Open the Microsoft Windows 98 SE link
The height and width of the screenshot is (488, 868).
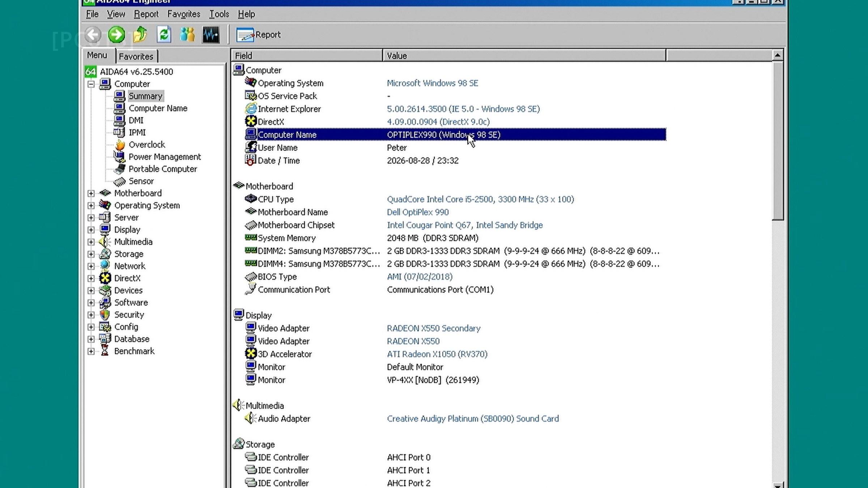(433, 83)
